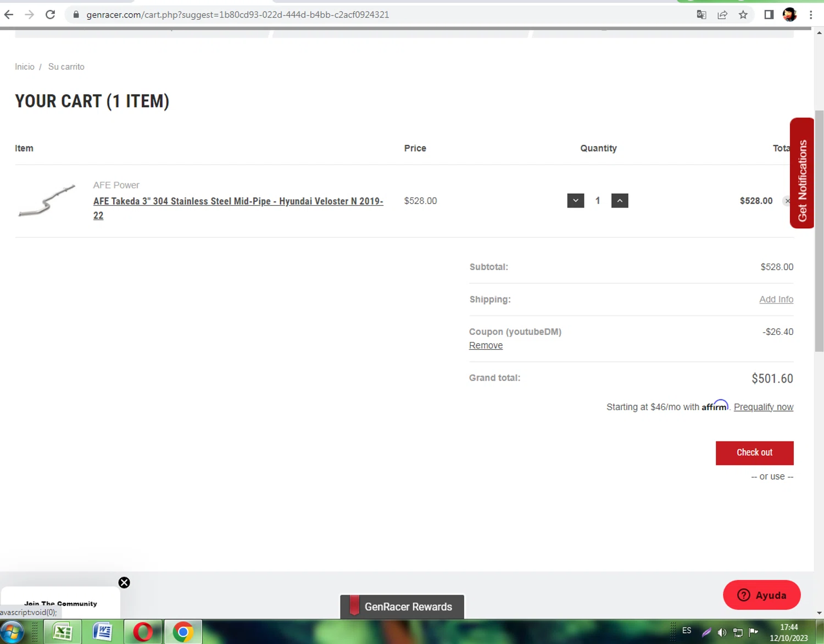Bookmark this page with the star

(x=743, y=15)
